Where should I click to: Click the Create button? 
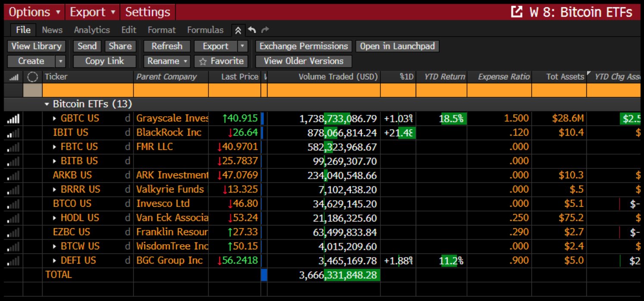pyautogui.click(x=31, y=61)
